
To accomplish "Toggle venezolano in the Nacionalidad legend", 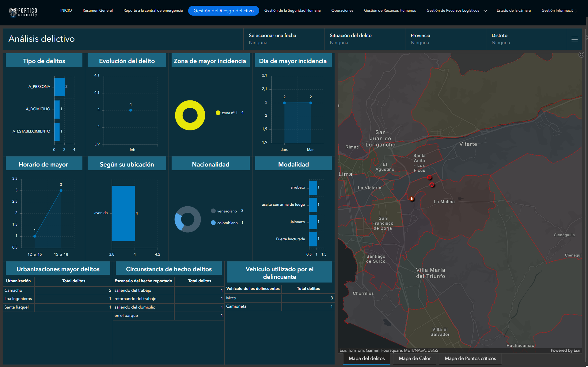I will click(x=227, y=211).
